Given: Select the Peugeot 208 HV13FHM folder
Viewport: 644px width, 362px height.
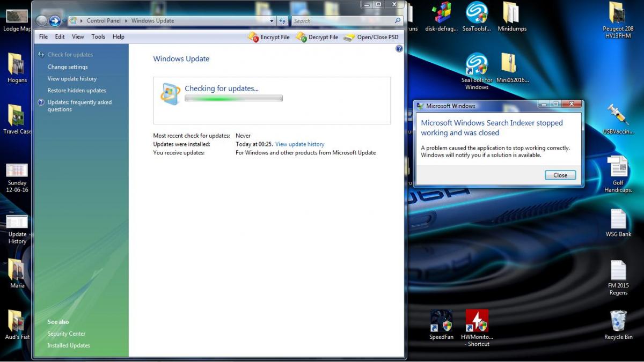Looking at the screenshot, I should pyautogui.click(x=618, y=20).
